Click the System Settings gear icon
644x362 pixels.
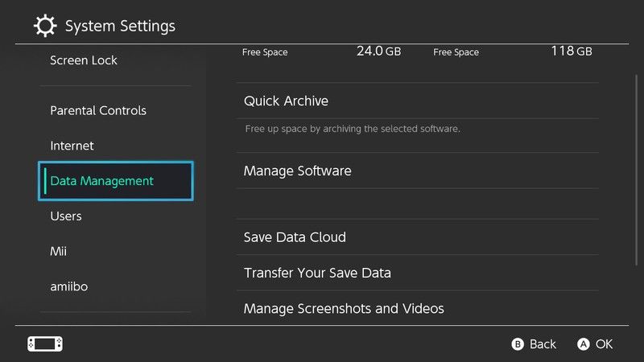[45, 26]
